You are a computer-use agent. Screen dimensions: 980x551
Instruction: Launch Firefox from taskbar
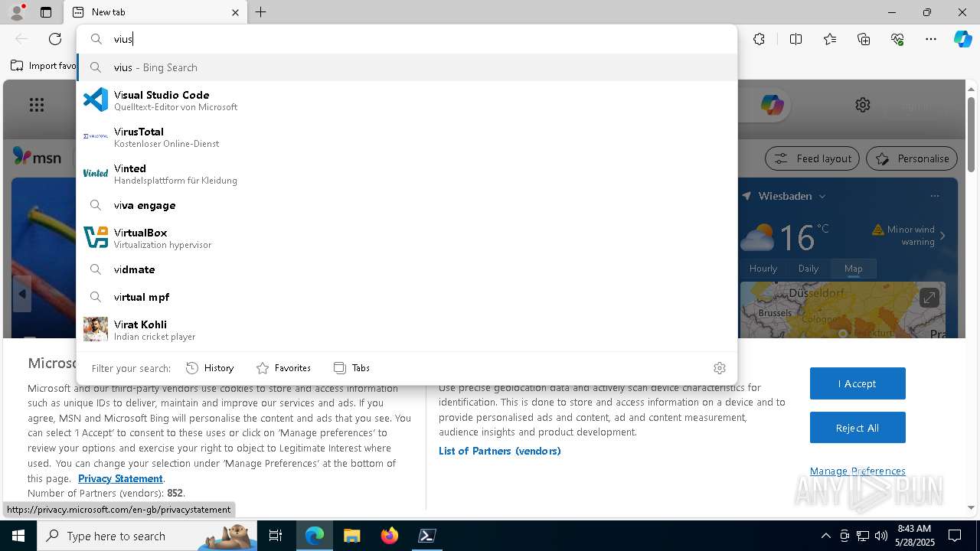pyautogui.click(x=389, y=536)
